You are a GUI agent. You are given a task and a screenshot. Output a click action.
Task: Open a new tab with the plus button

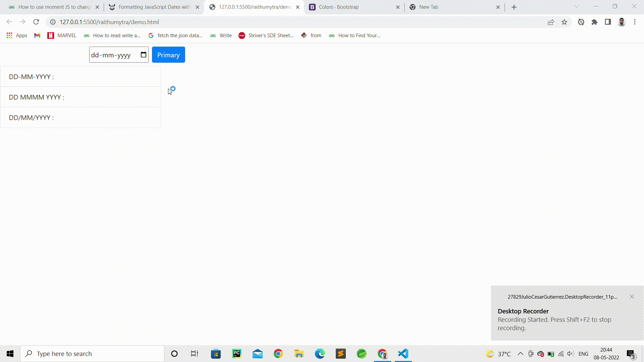[x=514, y=7]
